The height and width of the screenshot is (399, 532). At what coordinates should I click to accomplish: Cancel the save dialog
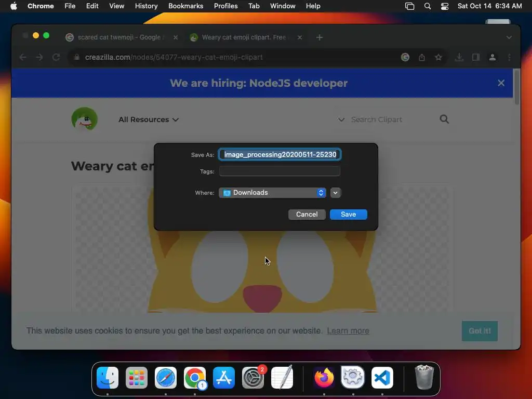[x=307, y=215]
